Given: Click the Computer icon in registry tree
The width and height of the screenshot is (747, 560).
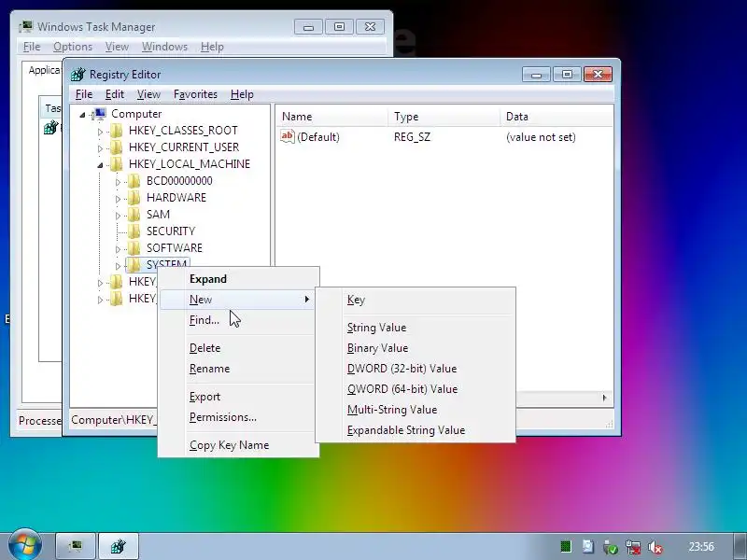Looking at the screenshot, I should (99, 114).
